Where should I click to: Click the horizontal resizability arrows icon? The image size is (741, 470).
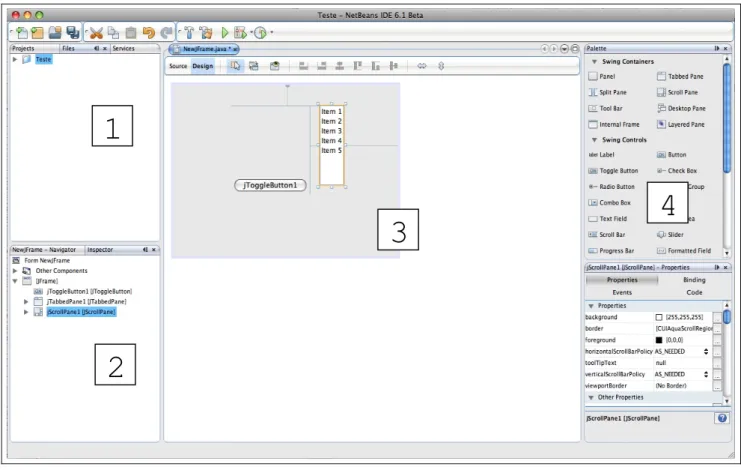422,66
